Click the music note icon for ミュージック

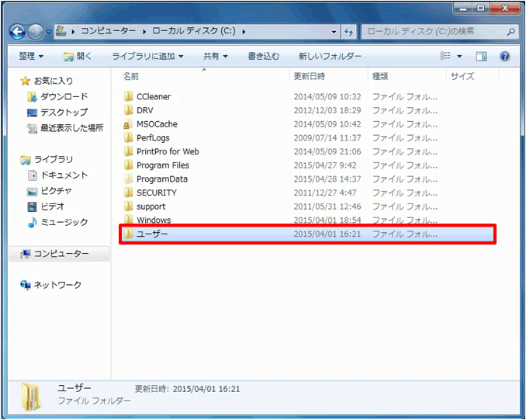pos(33,222)
